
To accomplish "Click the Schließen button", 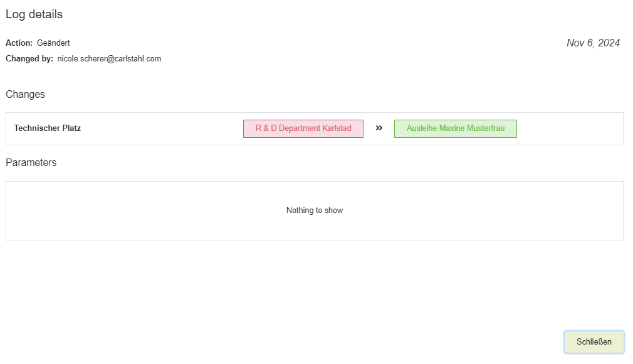I will (594, 342).
